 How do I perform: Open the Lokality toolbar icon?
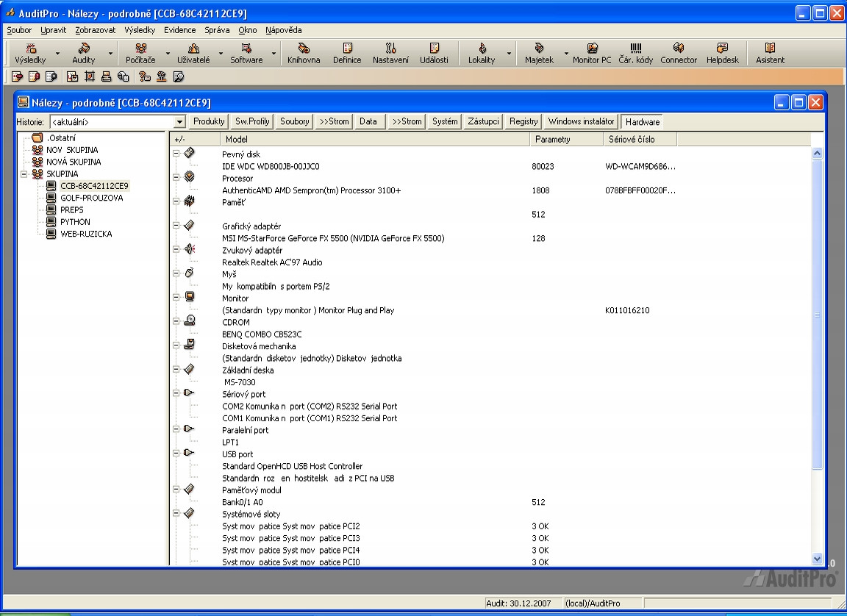coord(482,54)
